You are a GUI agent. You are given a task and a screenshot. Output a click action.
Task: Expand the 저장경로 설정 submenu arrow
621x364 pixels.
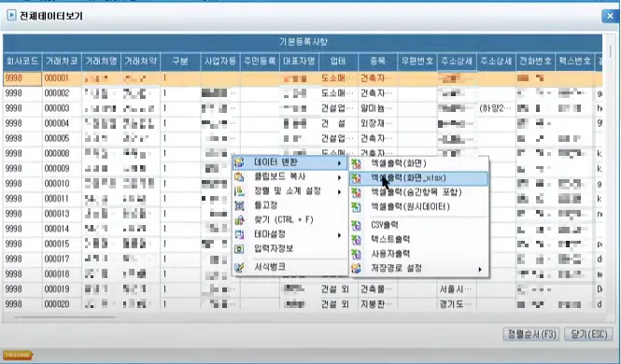(x=480, y=269)
